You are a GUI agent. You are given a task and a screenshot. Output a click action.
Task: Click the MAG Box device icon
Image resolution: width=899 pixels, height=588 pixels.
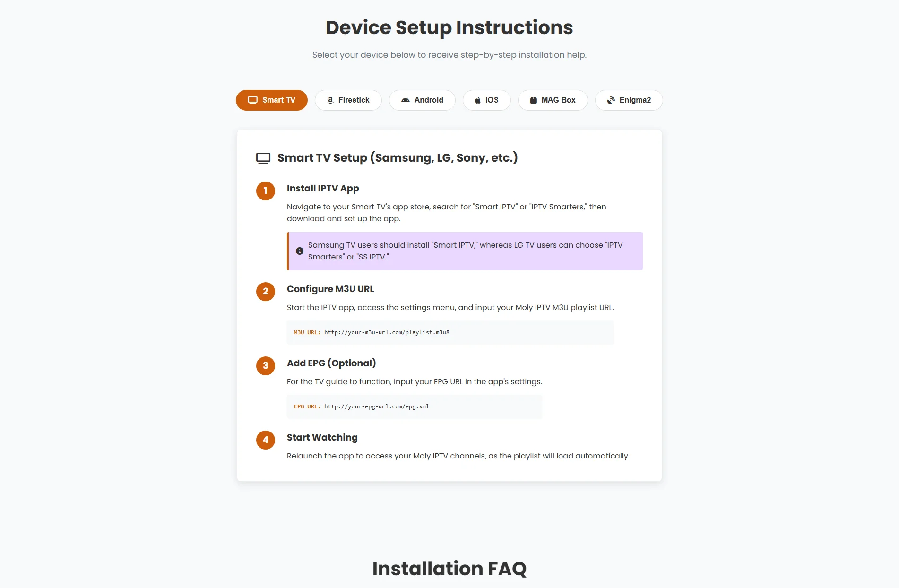coord(533,100)
